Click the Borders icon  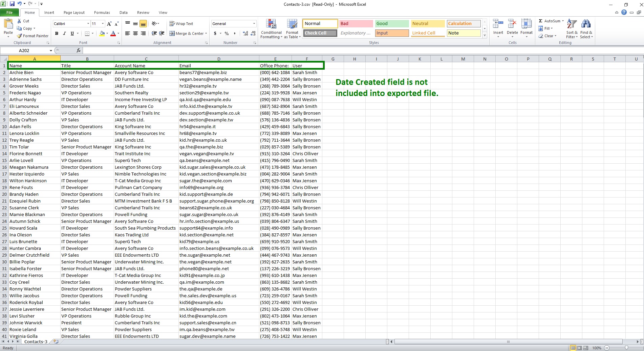[x=87, y=33]
